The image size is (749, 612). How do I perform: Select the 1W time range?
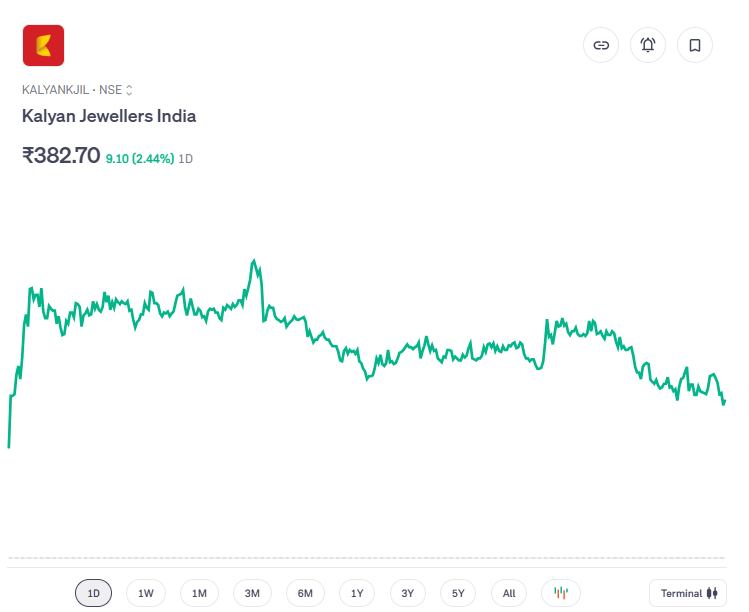pos(146,593)
